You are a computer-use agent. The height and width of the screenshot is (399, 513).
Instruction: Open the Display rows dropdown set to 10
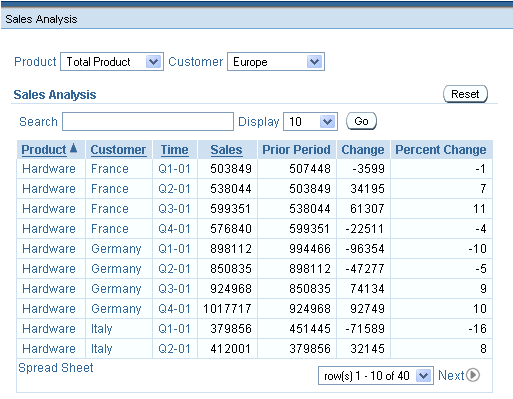tap(310, 121)
